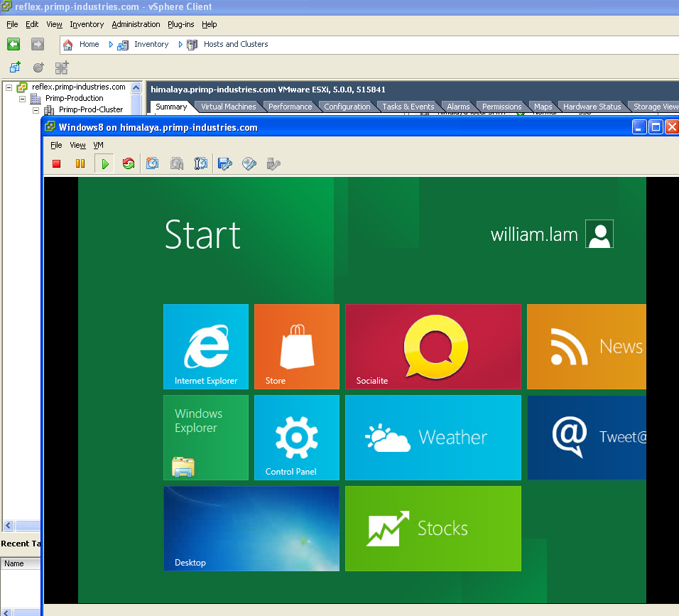Click the USB device connection icon
This screenshot has width=679, height=616.
(x=273, y=163)
